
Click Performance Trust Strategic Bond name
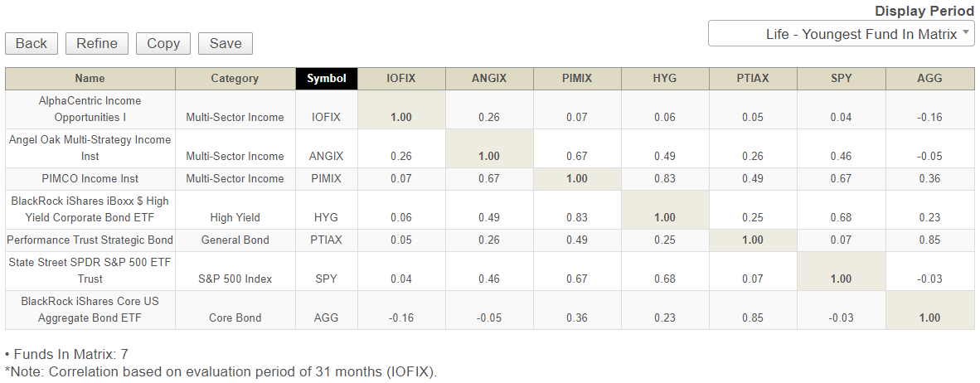[x=90, y=240]
